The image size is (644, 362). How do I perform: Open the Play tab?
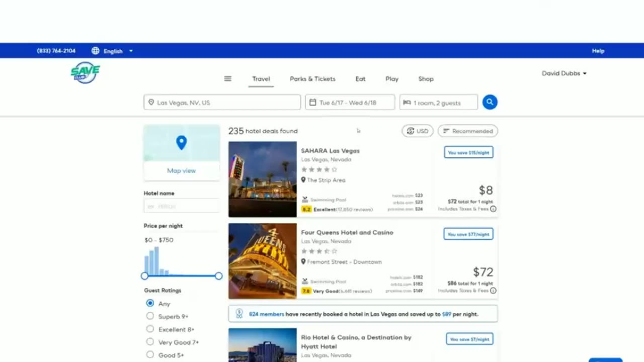392,79
